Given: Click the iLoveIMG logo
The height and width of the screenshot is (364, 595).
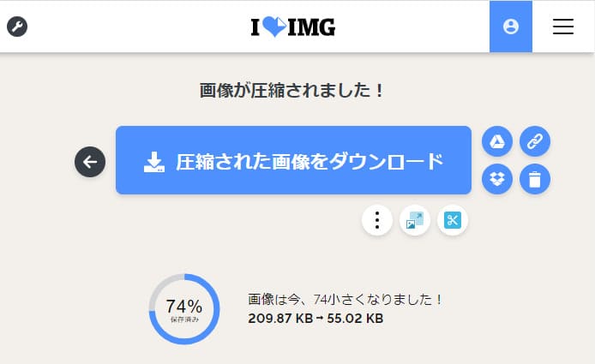Looking at the screenshot, I should coord(293,27).
